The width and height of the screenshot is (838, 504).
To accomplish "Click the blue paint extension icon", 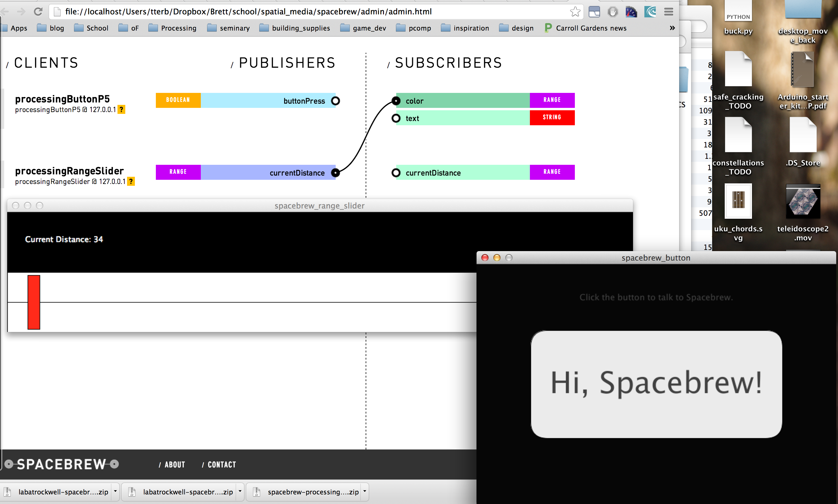I will 631,12.
